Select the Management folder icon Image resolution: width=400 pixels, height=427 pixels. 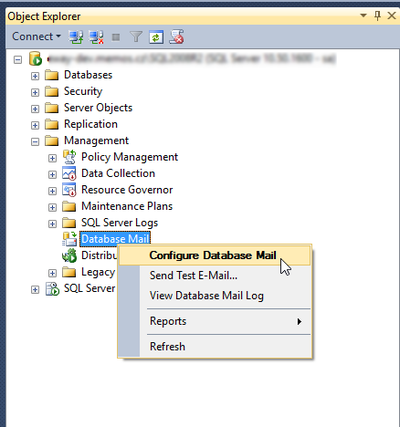pos(52,140)
